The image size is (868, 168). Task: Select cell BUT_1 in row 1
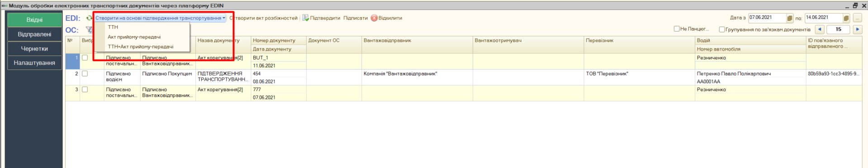click(279, 58)
